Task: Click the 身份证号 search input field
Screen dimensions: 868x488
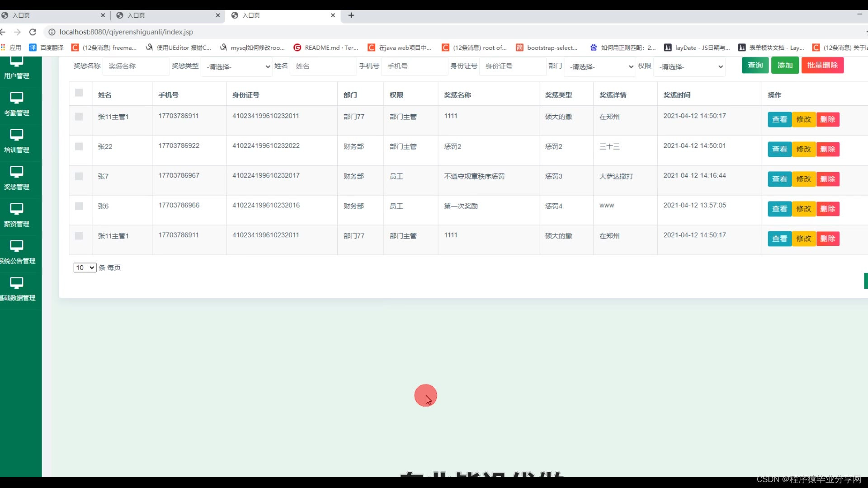Action: click(x=513, y=66)
